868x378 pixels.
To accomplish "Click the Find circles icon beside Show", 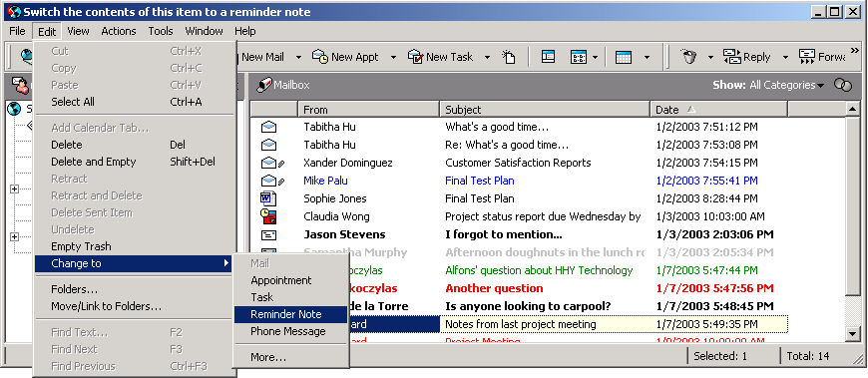I will [x=842, y=85].
